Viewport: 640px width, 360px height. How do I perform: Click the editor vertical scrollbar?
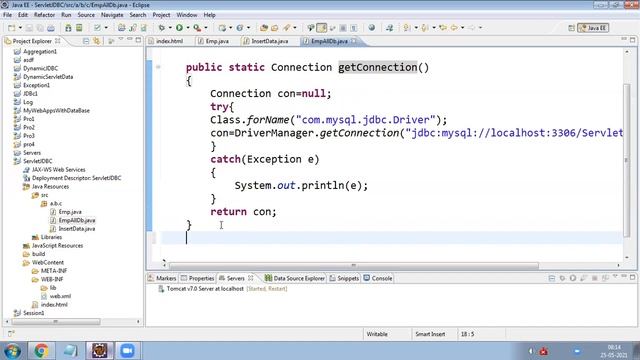(x=627, y=160)
